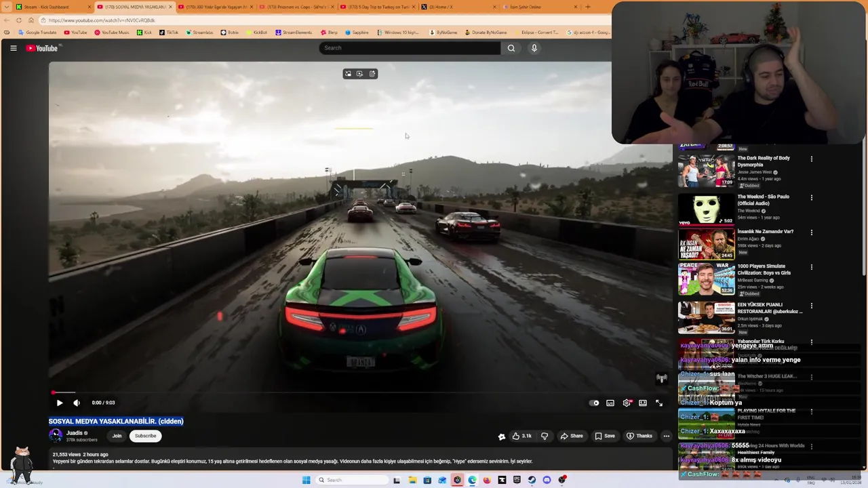Image resolution: width=868 pixels, height=488 pixels.
Task: Switch to theater mode
Action: [x=643, y=403]
